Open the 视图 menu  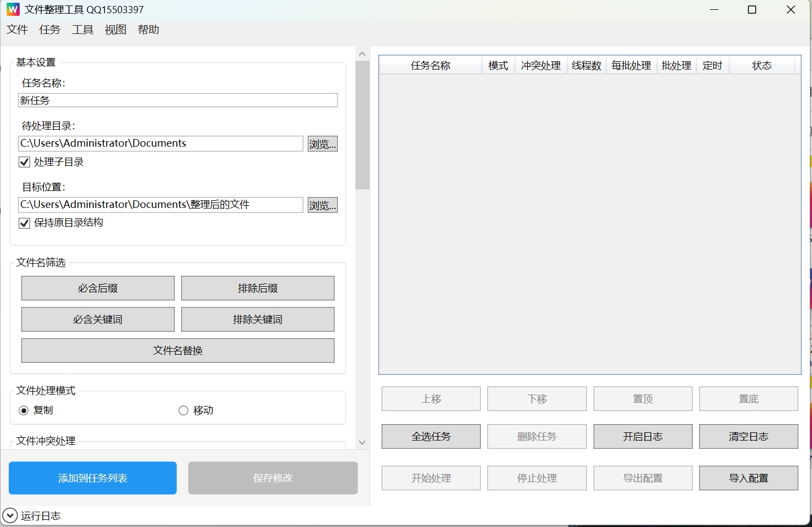tap(114, 30)
